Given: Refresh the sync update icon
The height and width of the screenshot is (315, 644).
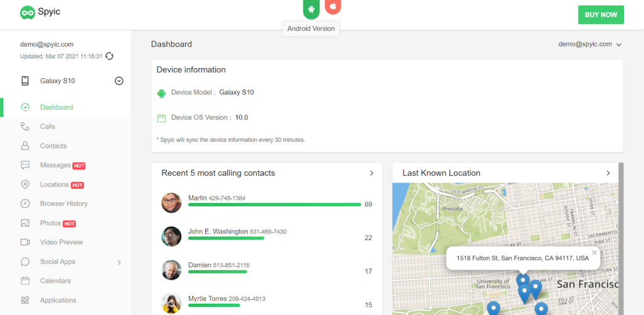Looking at the screenshot, I should pos(110,56).
